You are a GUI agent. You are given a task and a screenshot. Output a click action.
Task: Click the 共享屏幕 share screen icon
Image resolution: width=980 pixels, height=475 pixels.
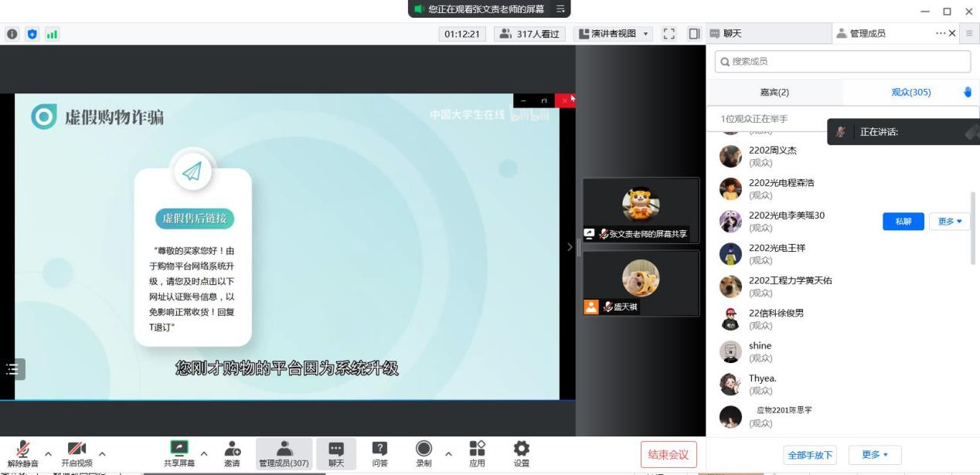(179, 453)
